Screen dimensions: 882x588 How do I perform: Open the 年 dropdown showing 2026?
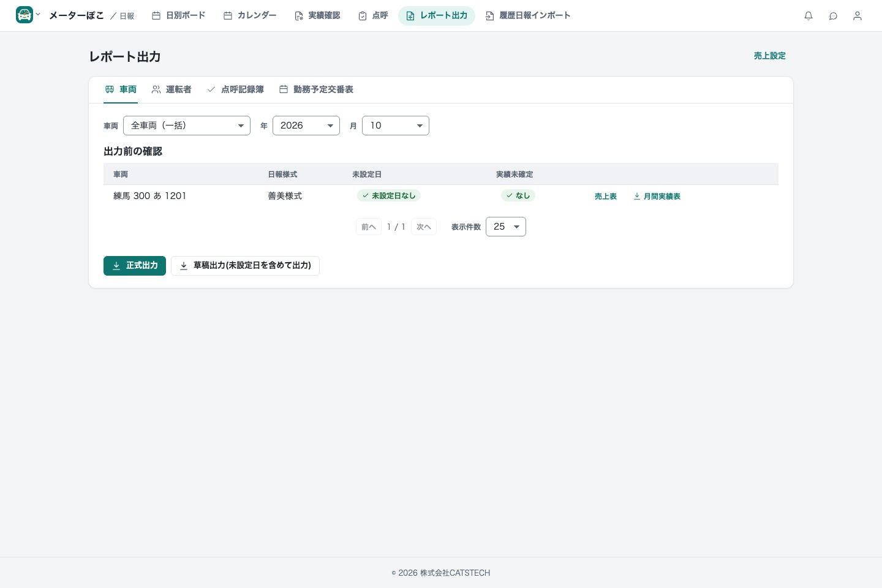pyautogui.click(x=306, y=126)
